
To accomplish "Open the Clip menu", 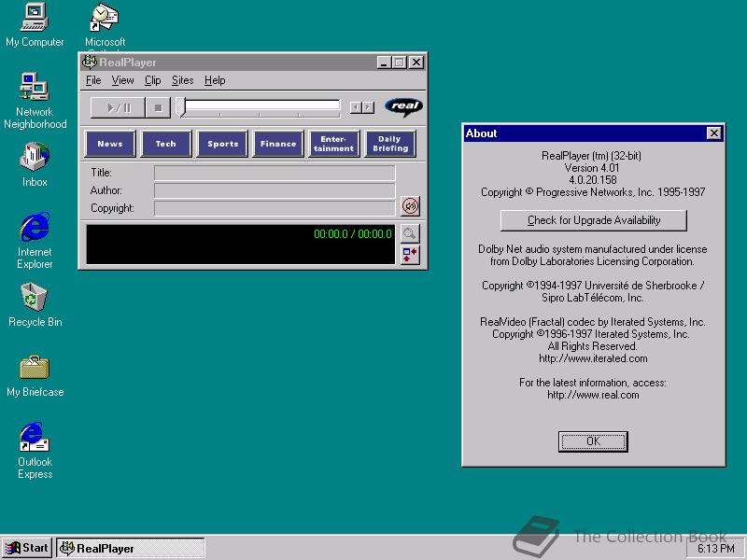I will point(152,80).
